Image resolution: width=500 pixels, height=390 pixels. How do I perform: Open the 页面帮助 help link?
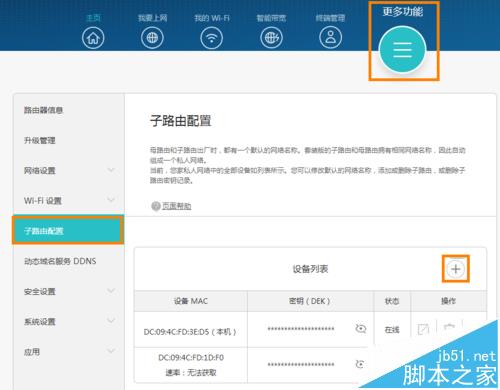(x=176, y=206)
